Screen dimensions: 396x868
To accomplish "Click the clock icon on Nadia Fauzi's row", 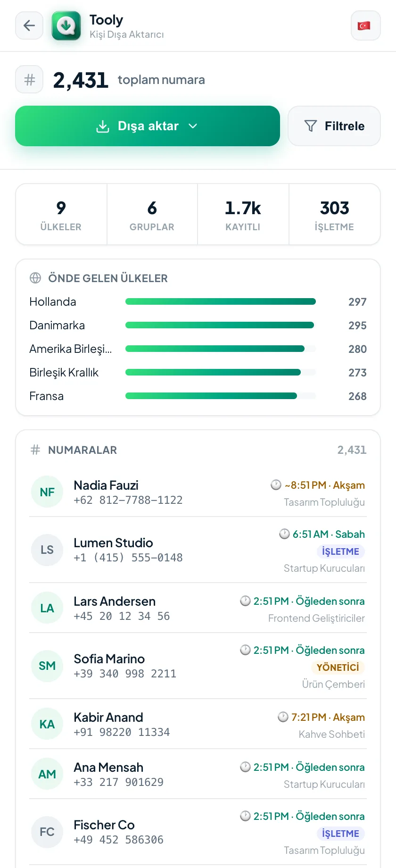I will 276,484.
